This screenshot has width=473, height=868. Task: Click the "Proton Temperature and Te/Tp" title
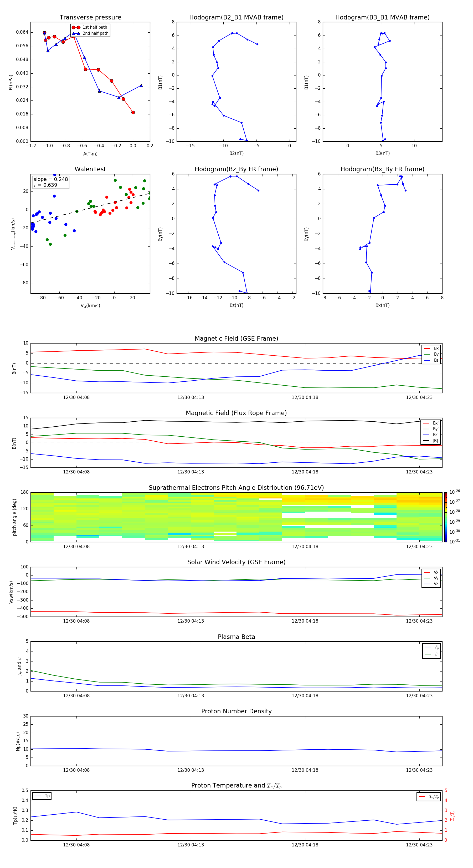pos(236,786)
